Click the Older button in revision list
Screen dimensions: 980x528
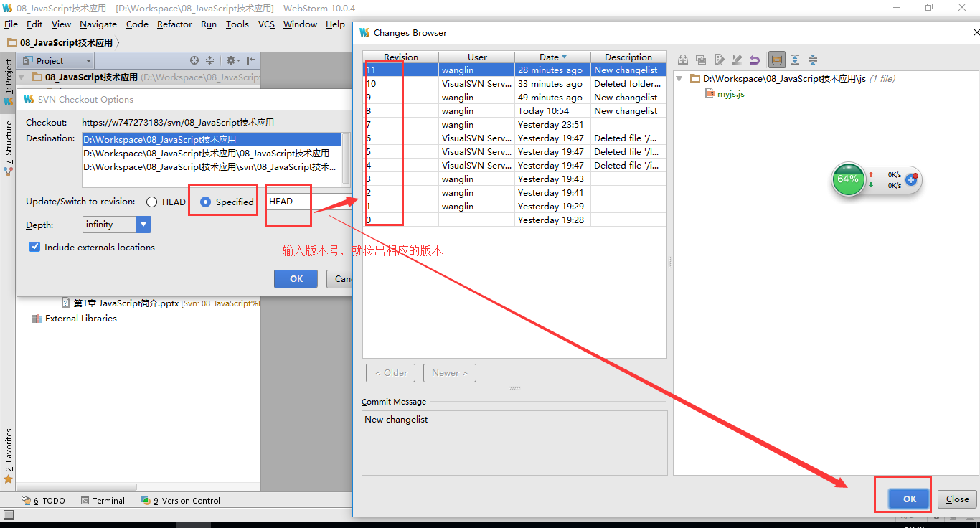pos(390,372)
